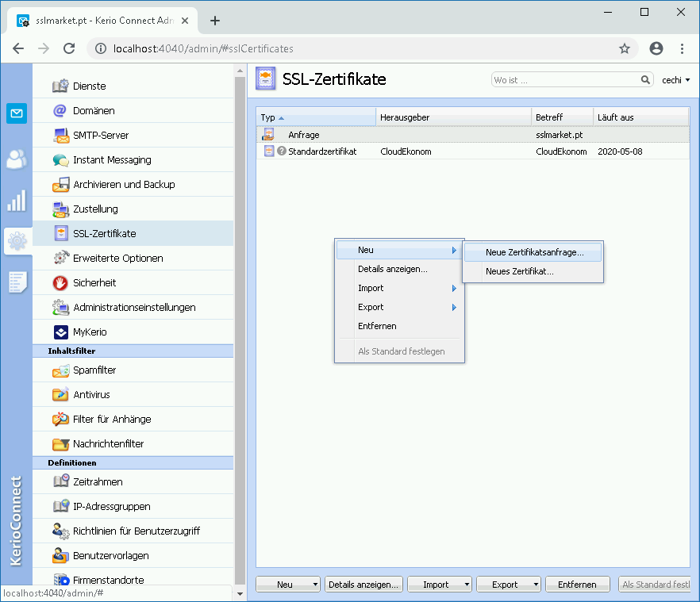This screenshot has height=602, width=700.
Task: Click the Entfernen bottom button
Action: pyautogui.click(x=578, y=584)
